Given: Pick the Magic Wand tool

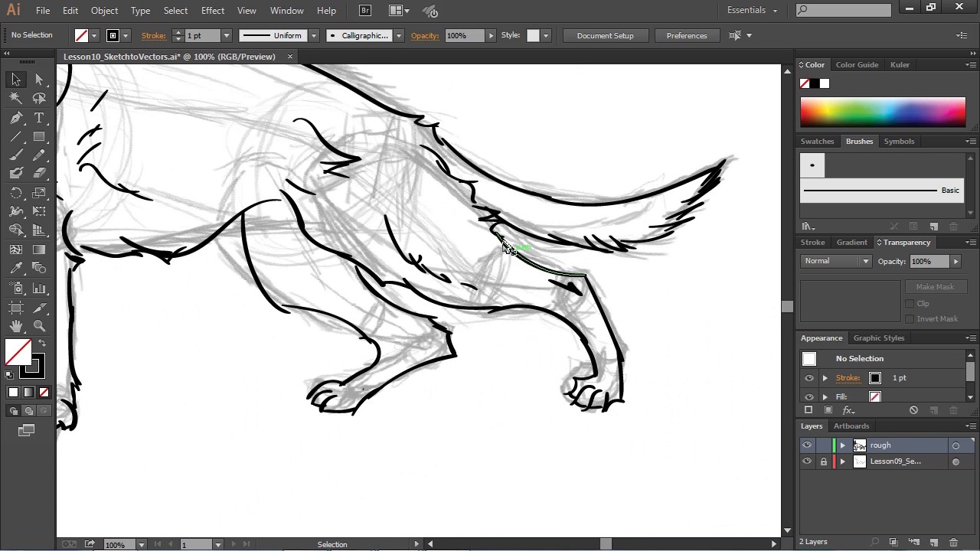Looking at the screenshot, I should pyautogui.click(x=16, y=98).
